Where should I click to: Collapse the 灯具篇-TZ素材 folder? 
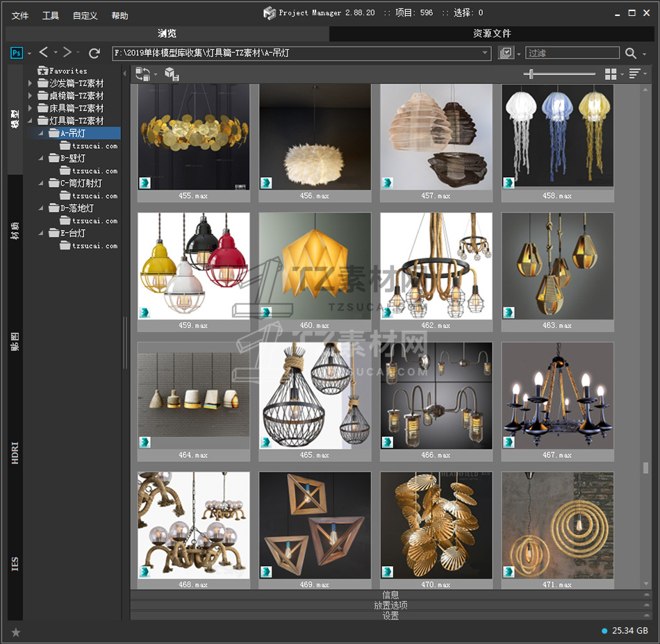(31, 121)
